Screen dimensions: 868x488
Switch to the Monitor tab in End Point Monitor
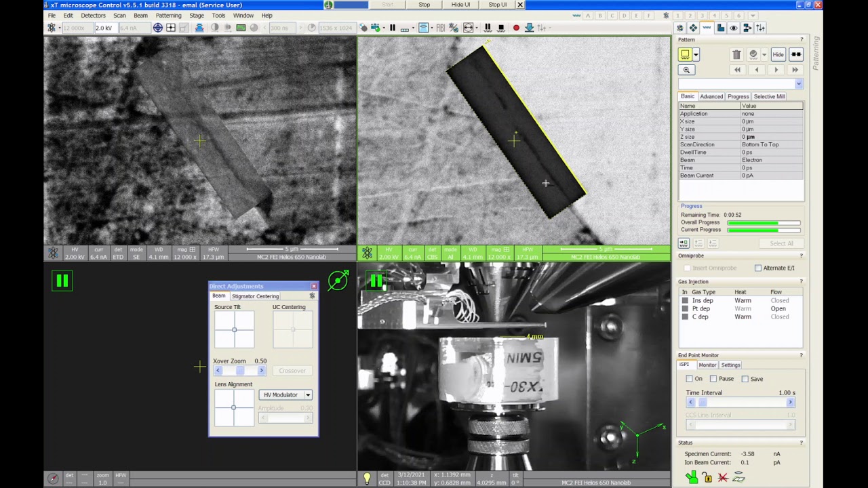click(x=707, y=365)
